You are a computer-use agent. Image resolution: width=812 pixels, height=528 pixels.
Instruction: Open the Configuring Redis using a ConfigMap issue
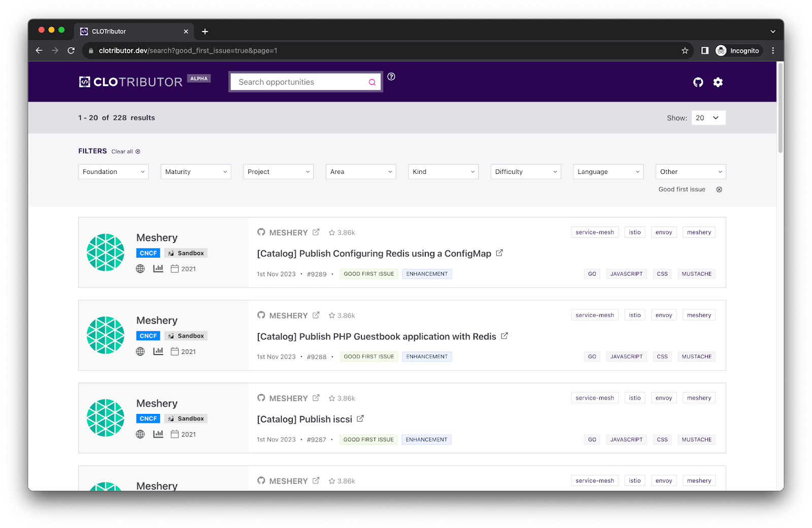[374, 254]
